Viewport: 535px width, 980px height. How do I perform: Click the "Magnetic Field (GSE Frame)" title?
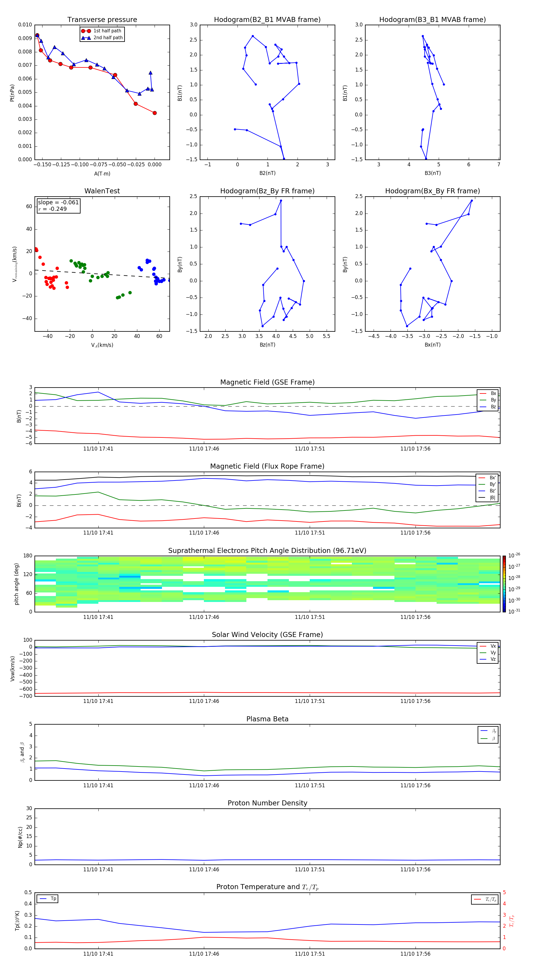(x=267, y=382)
